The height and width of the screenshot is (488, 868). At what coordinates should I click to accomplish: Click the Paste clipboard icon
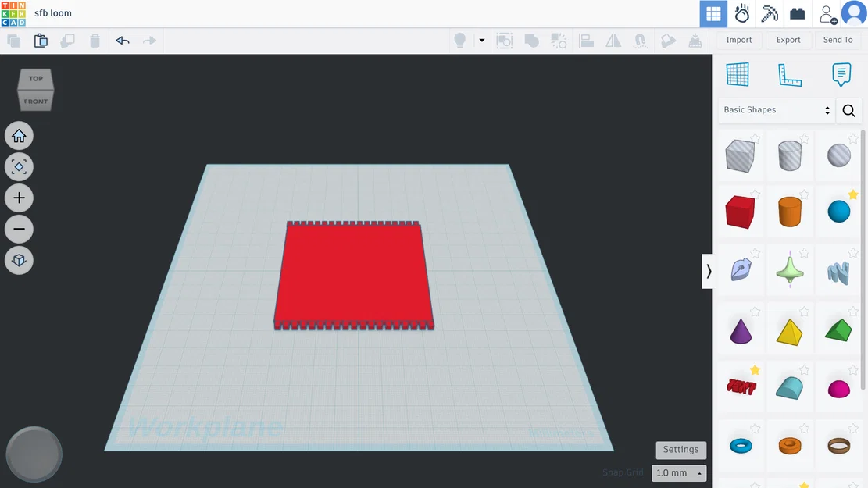pos(41,41)
